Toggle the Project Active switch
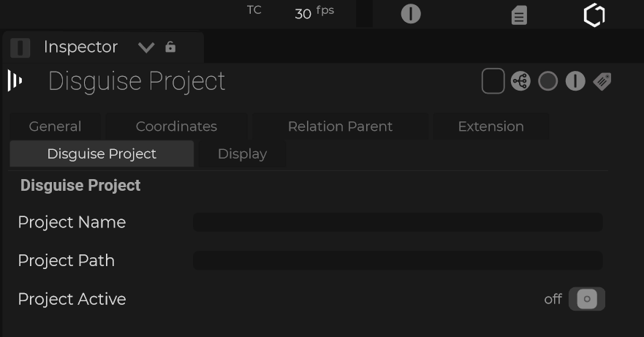 coord(586,299)
